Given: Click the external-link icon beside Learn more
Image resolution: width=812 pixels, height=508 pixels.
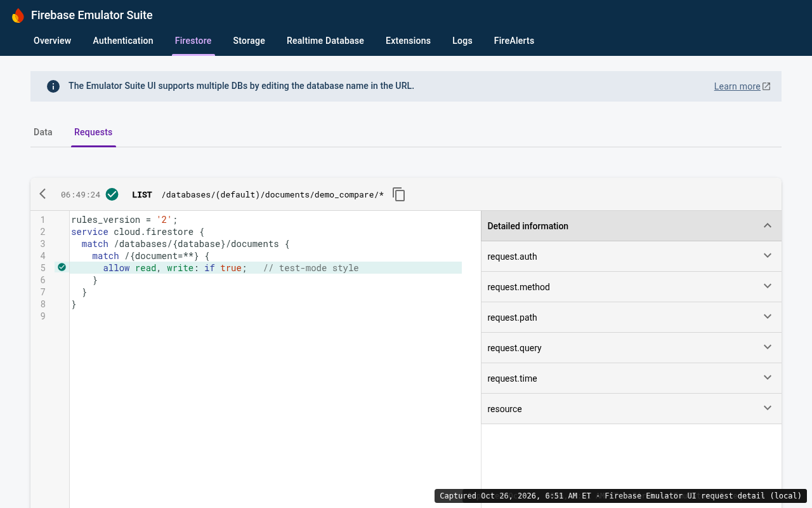Looking at the screenshot, I should [x=766, y=86].
